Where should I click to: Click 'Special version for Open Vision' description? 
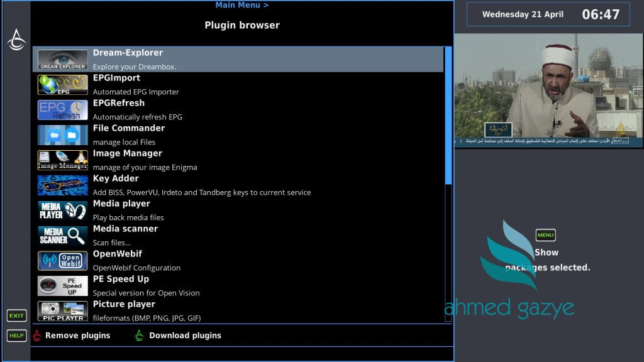tap(146, 293)
